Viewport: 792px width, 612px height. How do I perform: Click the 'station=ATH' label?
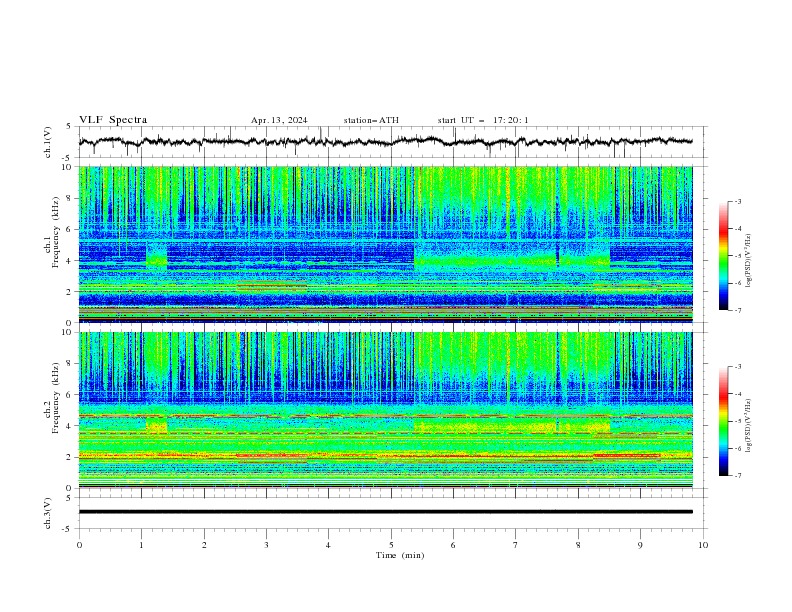pos(371,120)
